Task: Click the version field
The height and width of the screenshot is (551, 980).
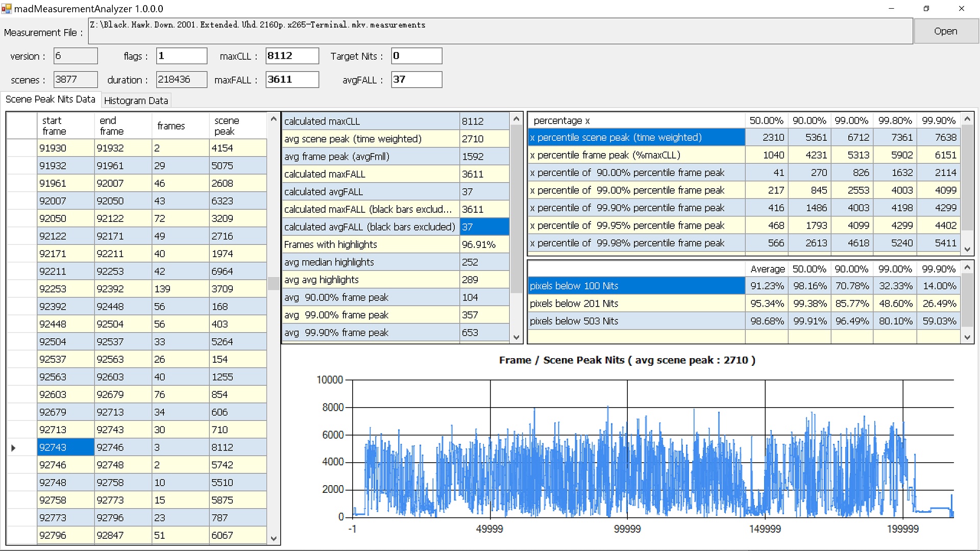Action: [x=76, y=56]
